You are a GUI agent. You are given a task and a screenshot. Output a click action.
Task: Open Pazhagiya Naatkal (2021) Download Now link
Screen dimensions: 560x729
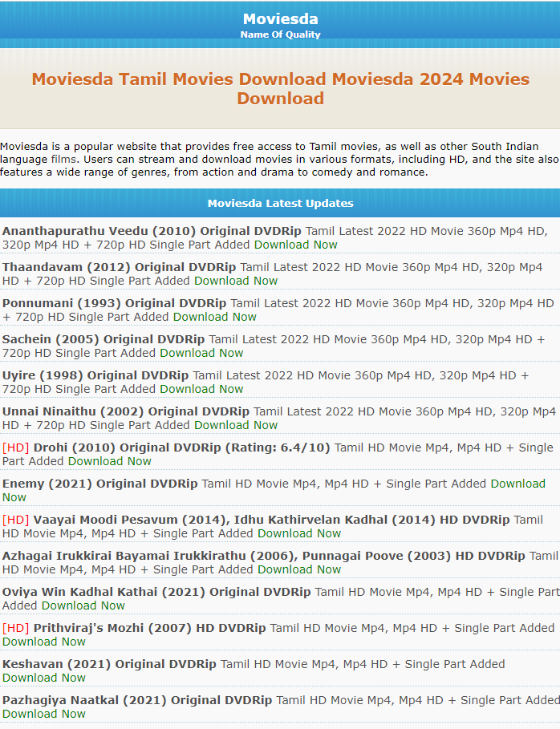click(x=43, y=714)
